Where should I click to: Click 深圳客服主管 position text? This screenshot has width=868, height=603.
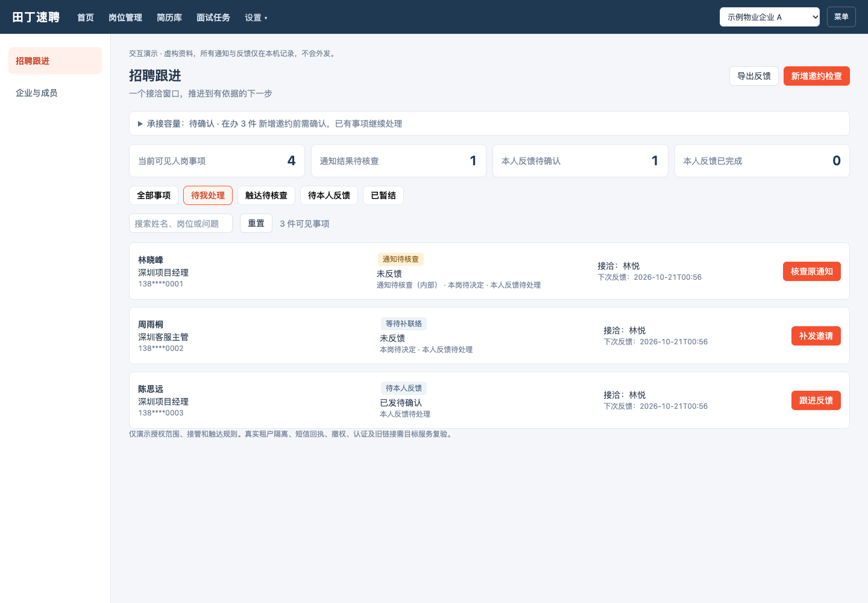(163, 337)
